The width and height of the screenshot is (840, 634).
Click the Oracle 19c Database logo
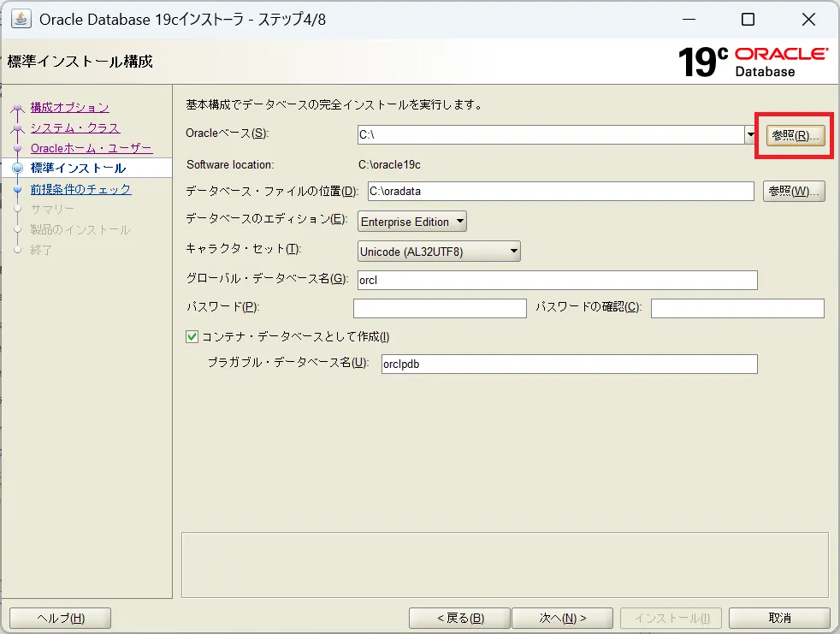coord(753,62)
